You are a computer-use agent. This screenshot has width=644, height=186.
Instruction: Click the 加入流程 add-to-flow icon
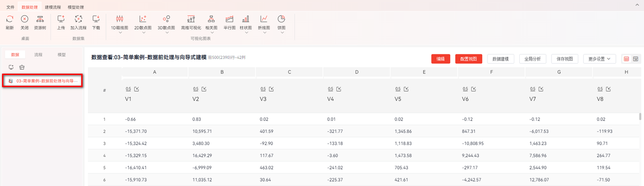point(78,19)
